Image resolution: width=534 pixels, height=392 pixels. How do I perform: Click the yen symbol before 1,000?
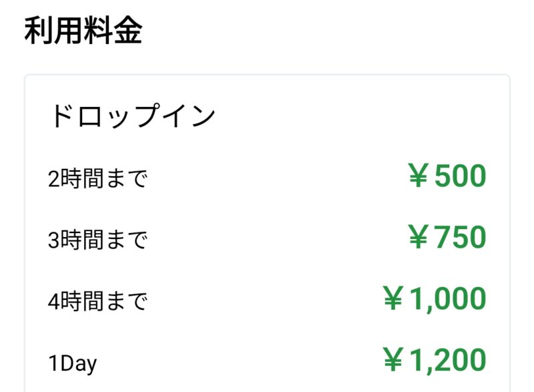click(x=392, y=299)
